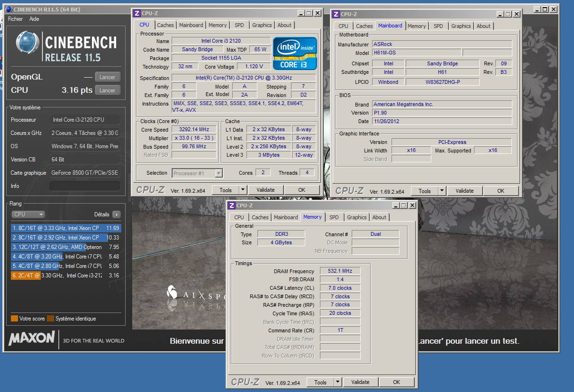Switch to Graphics tab in Mainboard window
The height and width of the screenshot is (392, 574).
pyautogui.click(x=461, y=26)
